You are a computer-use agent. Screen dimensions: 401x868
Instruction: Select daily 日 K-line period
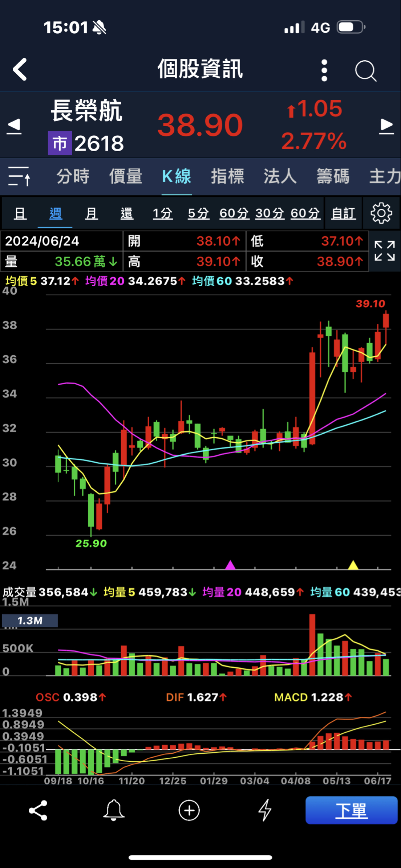(x=20, y=213)
